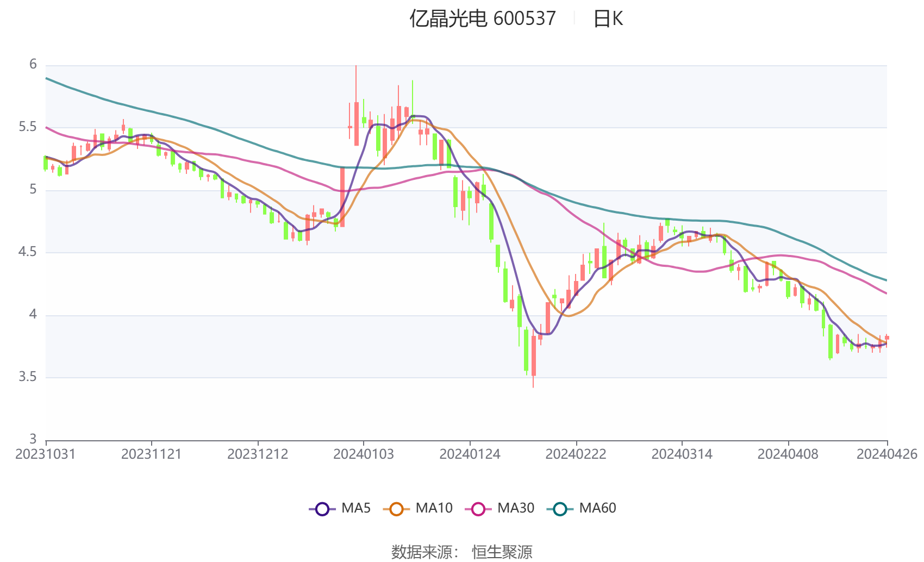Image resolution: width=924 pixels, height=562 pixels.
Task: Click y-axis value 4.5
Action: [x=28, y=252]
